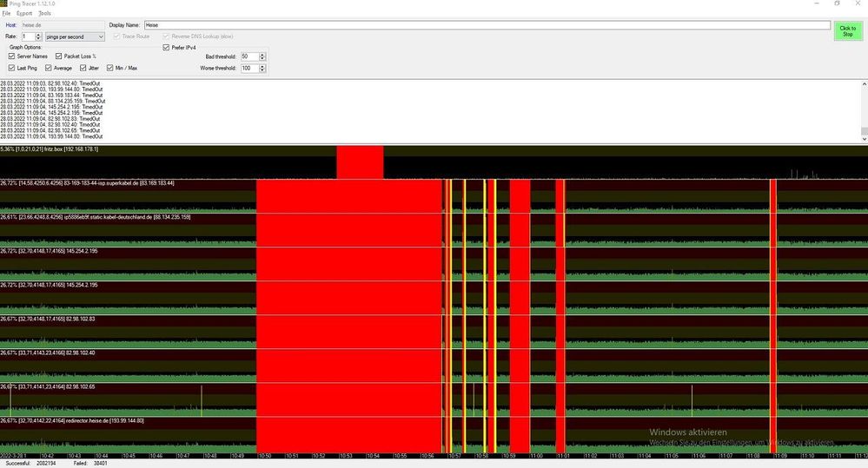Image resolution: width=868 pixels, height=468 pixels.
Task: Select log line 82.98.102.83: TimedOut
Action: 50,118
